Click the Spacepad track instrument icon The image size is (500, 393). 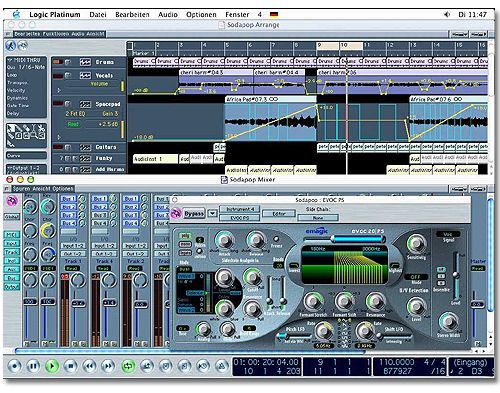click(85, 104)
